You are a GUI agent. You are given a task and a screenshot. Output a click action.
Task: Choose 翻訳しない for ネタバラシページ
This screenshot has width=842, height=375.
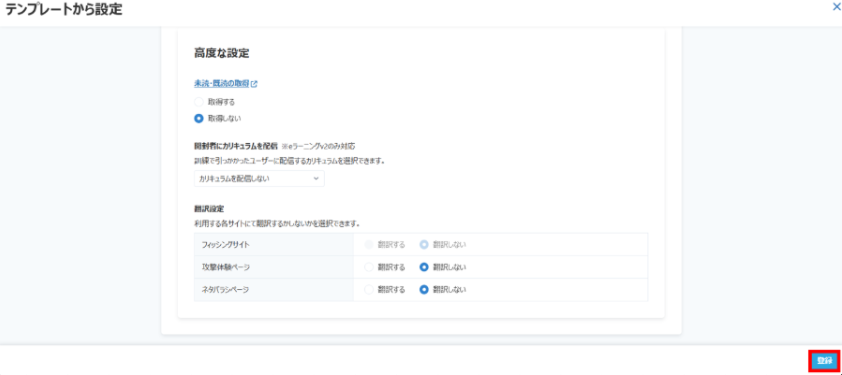point(424,290)
